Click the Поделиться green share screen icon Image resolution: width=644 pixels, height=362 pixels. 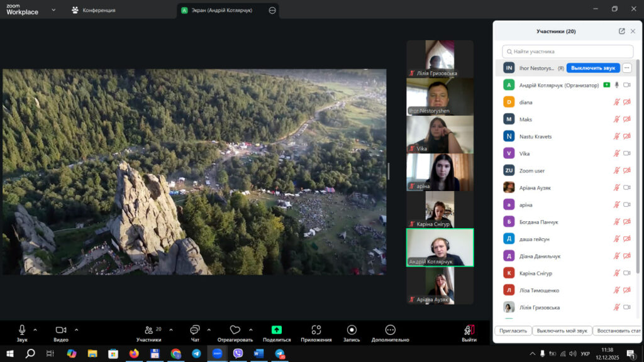tap(277, 330)
